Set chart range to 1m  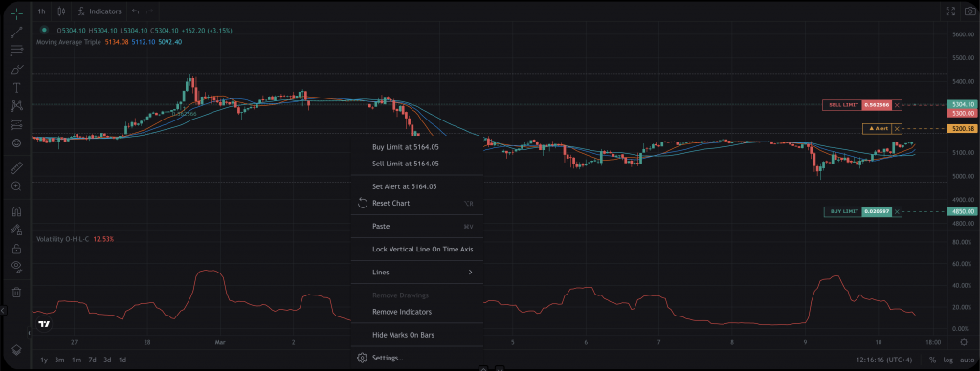(76, 360)
